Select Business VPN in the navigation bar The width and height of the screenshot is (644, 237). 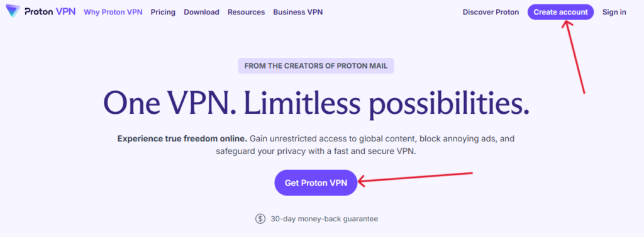(x=297, y=12)
